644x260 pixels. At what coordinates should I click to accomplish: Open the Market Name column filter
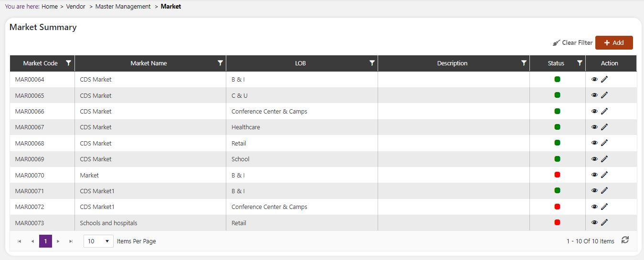click(x=220, y=63)
